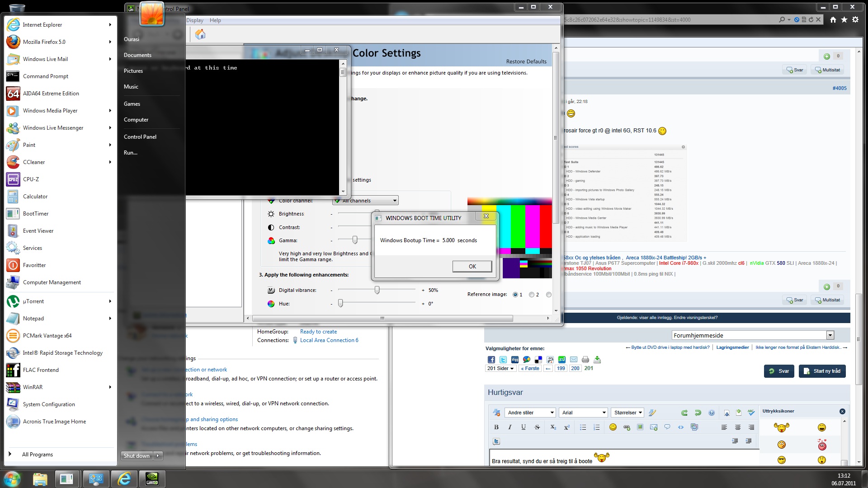
Task: Go to page 199 of the thread
Action: (x=561, y=368)
